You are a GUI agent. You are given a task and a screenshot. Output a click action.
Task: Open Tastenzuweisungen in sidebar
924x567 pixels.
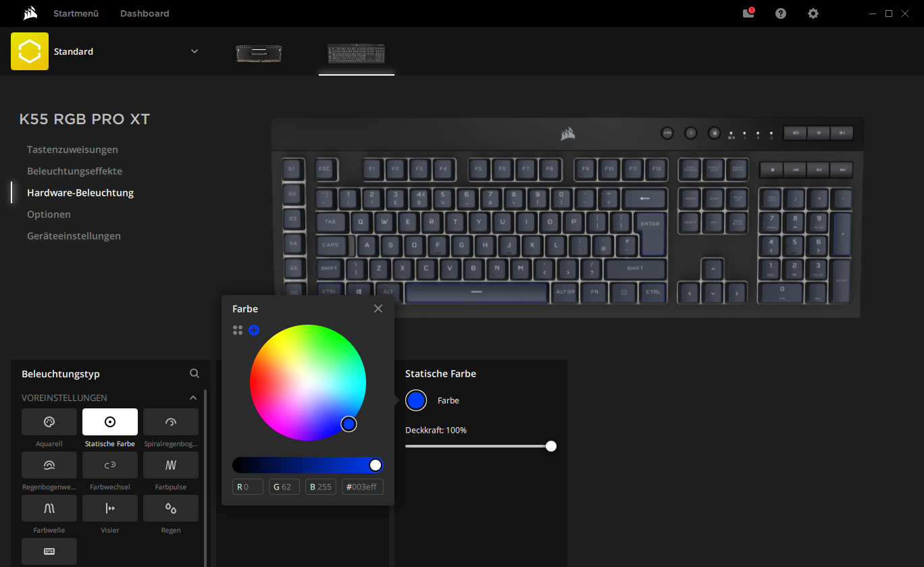click(x=72, y=149)
